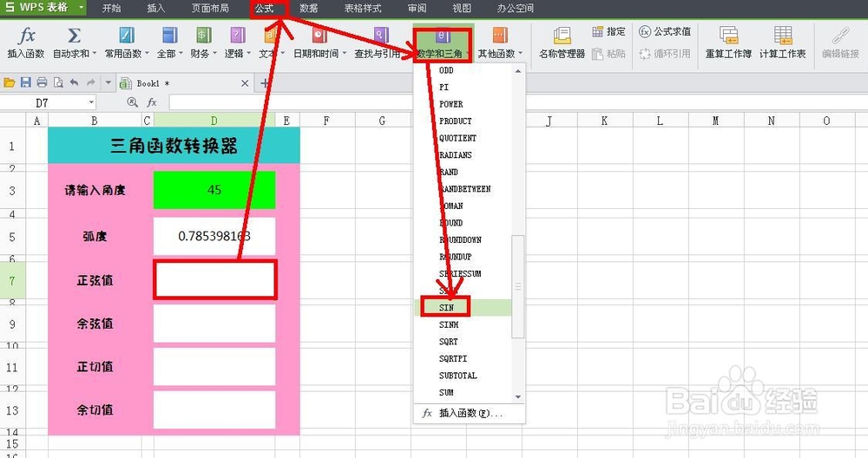Close the Book1 document tab
The height and width of the screenshot is (458, 868).
245,83
